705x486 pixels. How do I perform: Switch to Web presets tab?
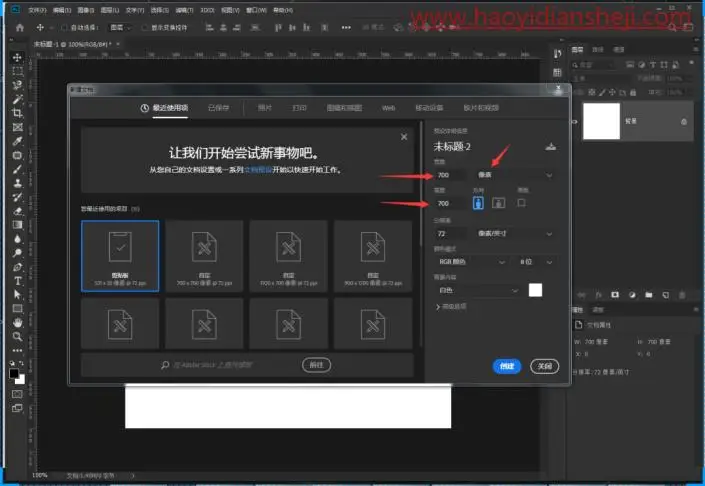click(388, 108)
